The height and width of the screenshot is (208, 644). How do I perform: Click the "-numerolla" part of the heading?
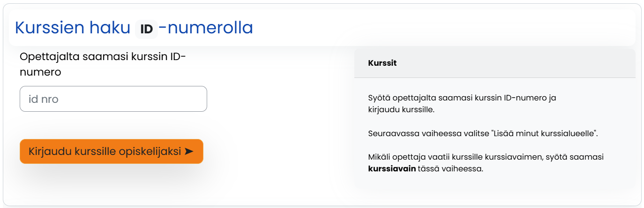pyautogui.click(x=206, y=28)
